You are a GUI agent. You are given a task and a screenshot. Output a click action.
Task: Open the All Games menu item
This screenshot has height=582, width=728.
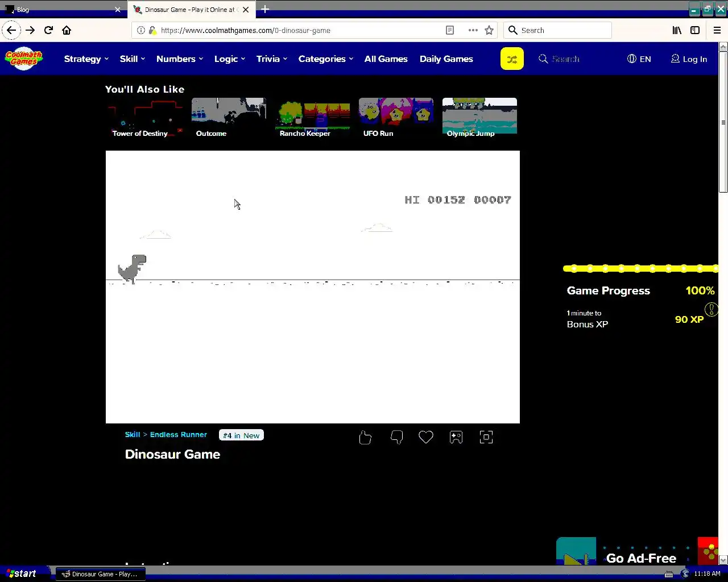[386, 59]
